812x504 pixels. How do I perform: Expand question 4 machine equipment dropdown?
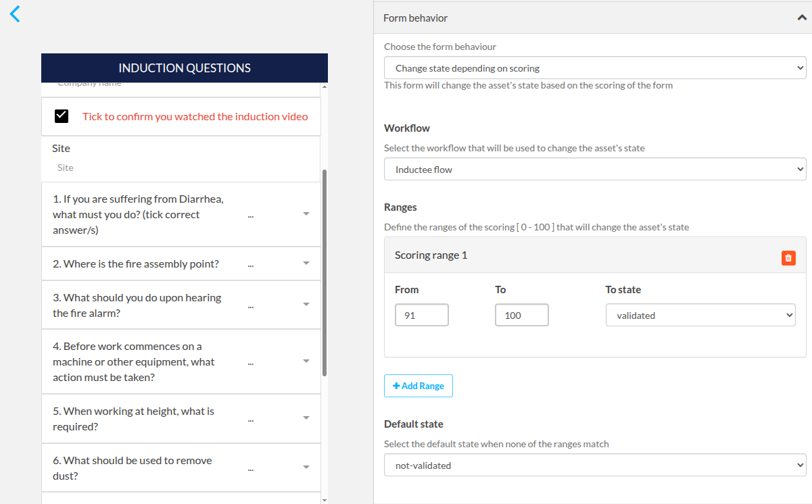click(306, 361)
